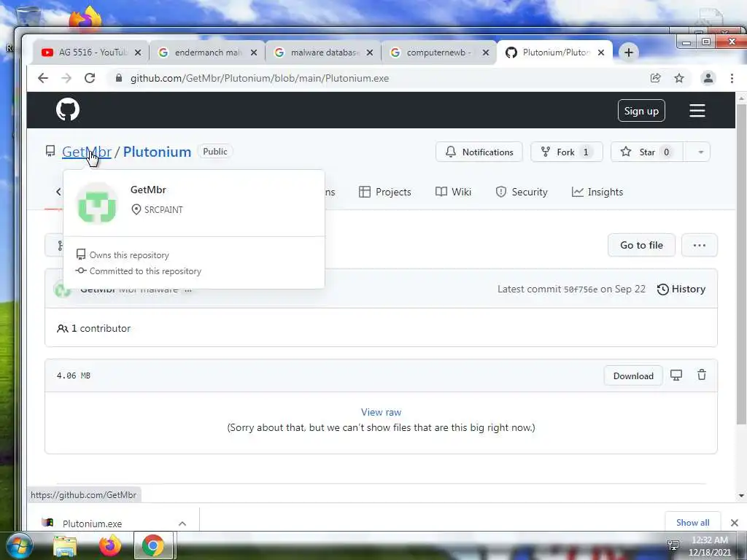Switch to the Insights tab
Image resolution: width=747 pixels, height=560 pixels.
pyautogui.click(x=597, y=192)
